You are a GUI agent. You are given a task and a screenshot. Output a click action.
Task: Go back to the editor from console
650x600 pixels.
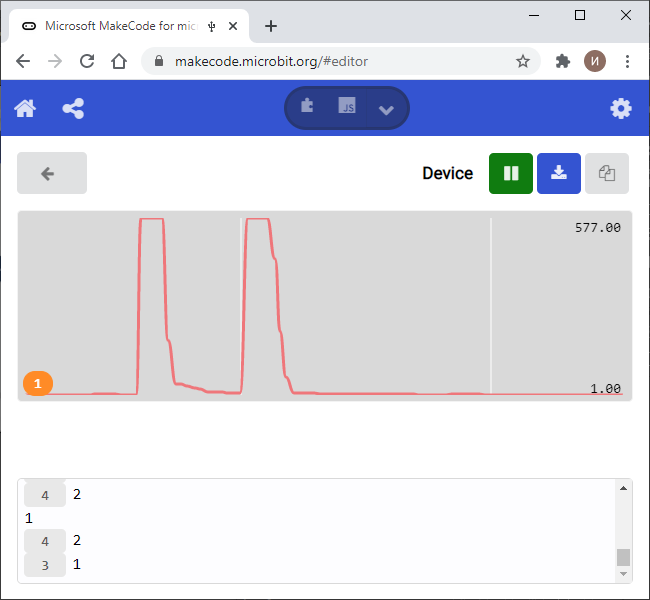pos(52,173)
